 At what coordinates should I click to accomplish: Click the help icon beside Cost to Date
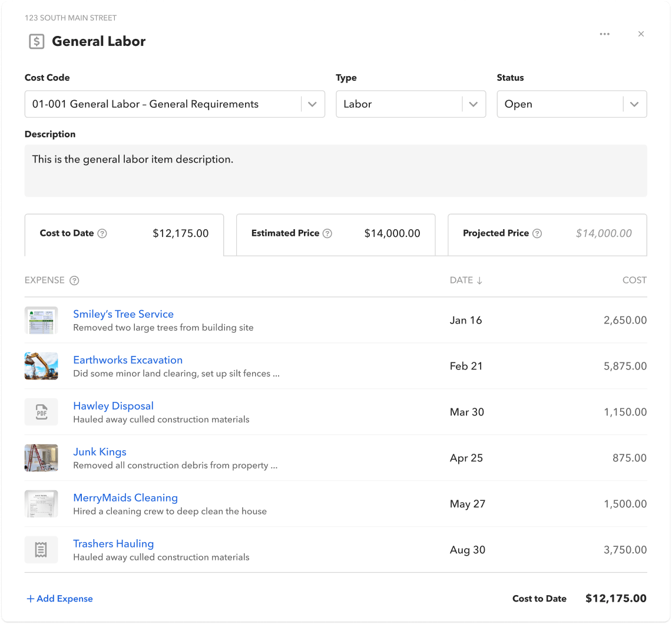[x=102, y=233]
